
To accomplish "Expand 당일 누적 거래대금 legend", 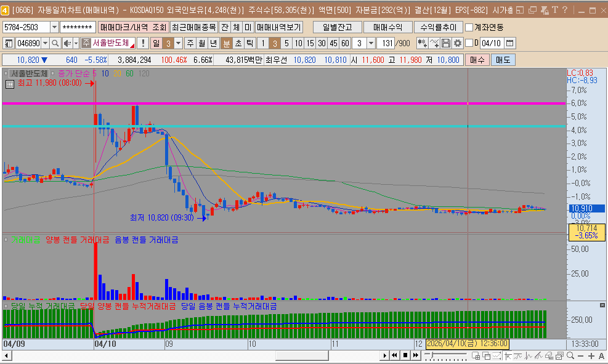I will tap(6, 306).
